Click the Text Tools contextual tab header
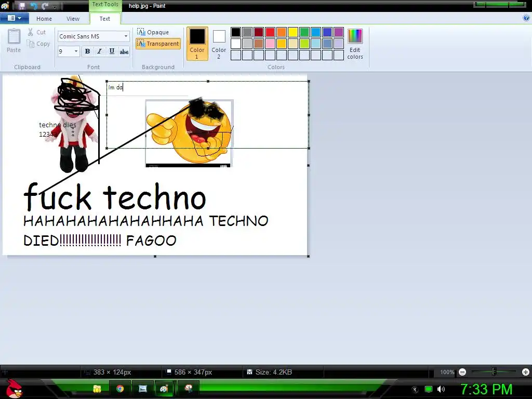Screen dimensions: 532x399 (x=105, y=4)
